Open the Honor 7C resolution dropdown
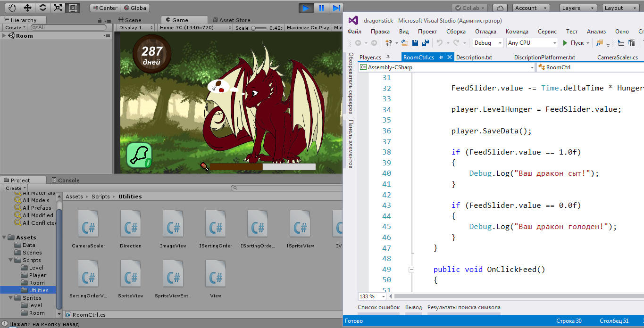The image size is (644, 328). pyautogui.click(x=195, y=28)
